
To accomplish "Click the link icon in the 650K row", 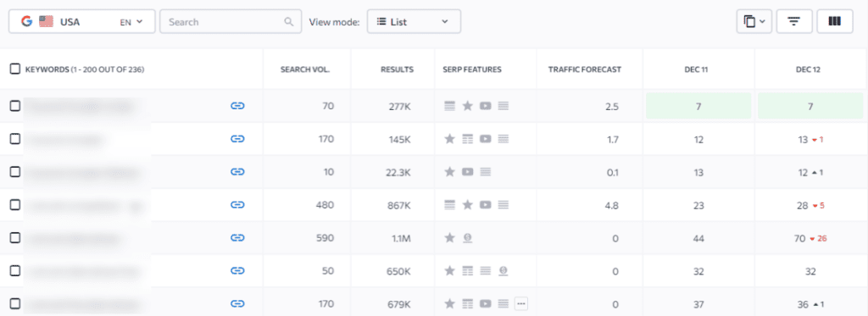I will point(237,270).
